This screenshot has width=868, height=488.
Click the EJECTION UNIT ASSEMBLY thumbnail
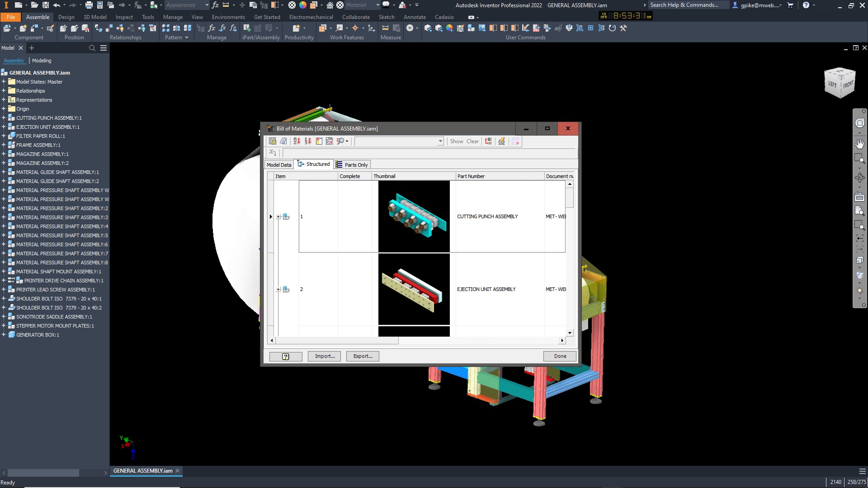(x=414, y=289)
